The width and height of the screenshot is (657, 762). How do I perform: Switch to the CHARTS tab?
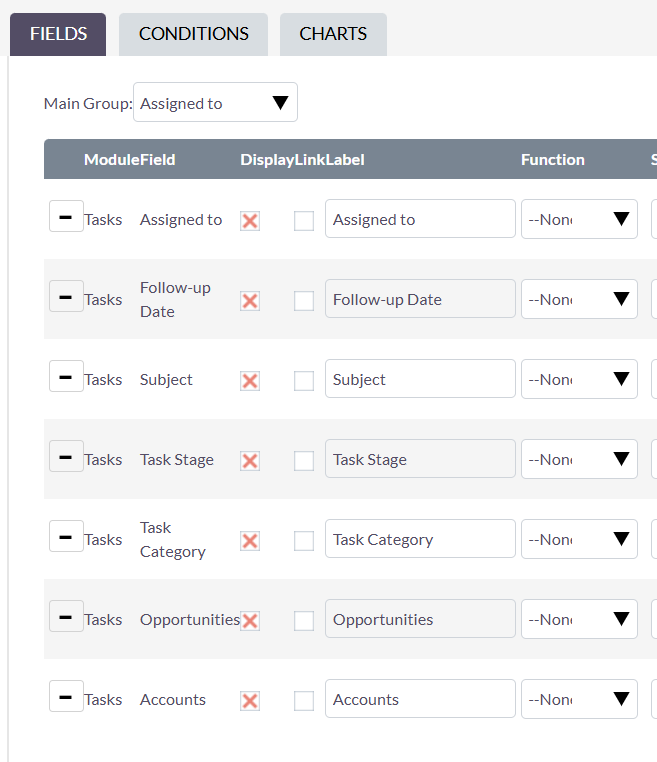[333, 34]
